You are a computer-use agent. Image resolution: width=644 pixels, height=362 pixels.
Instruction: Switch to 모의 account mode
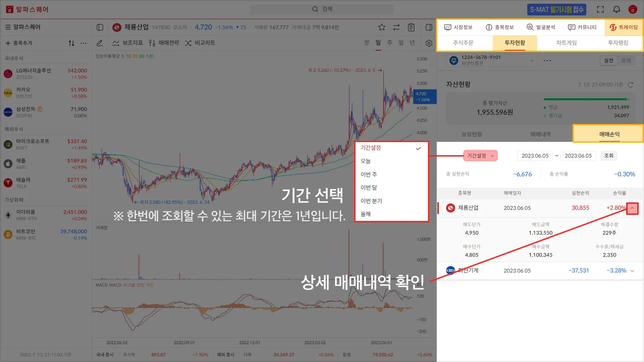[x=626, y=60]
